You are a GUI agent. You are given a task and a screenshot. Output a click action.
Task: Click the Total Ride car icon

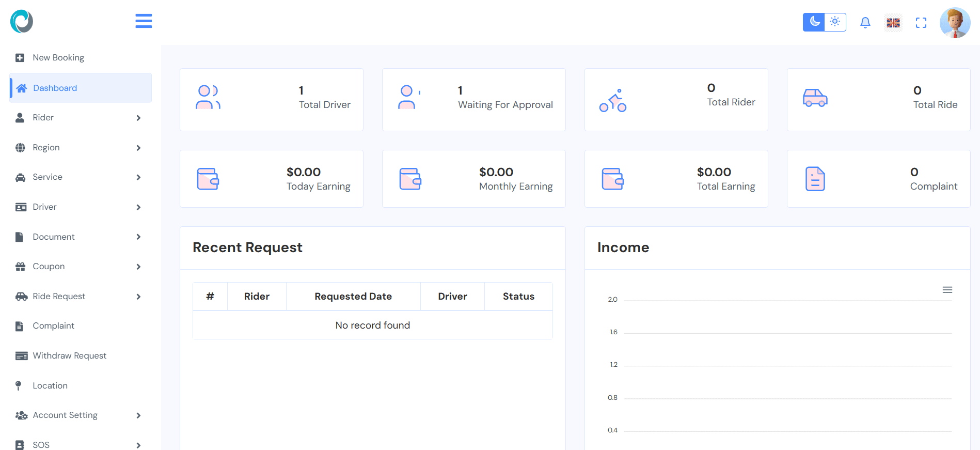click(x=815, y=98)
